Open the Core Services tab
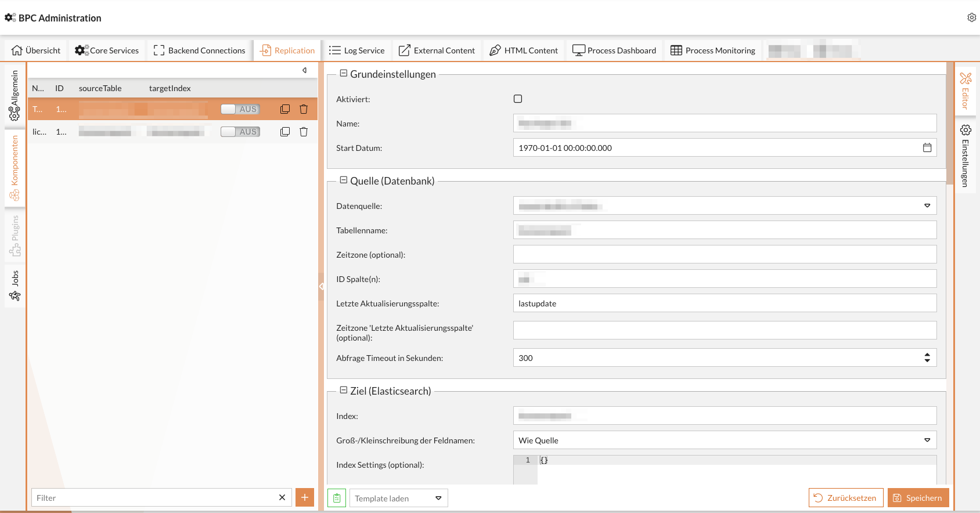 pos(107,50)
